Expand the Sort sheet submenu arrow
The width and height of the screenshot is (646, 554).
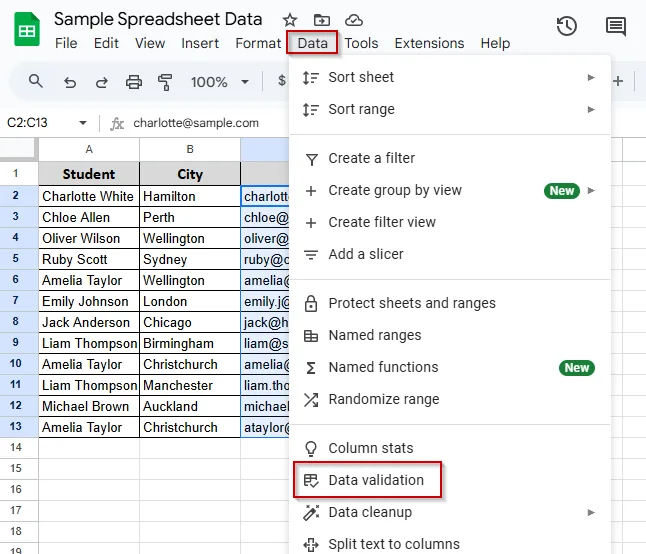tap(591, 77)
